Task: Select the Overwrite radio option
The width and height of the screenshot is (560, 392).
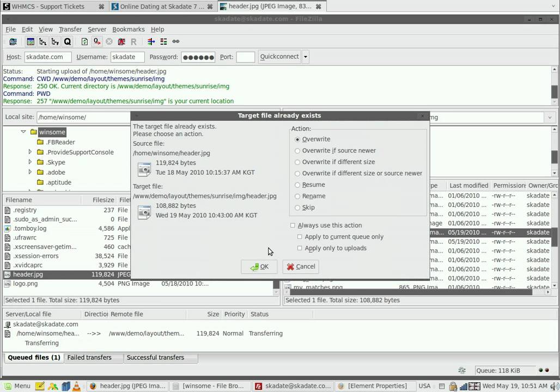Action: point(297,139)
